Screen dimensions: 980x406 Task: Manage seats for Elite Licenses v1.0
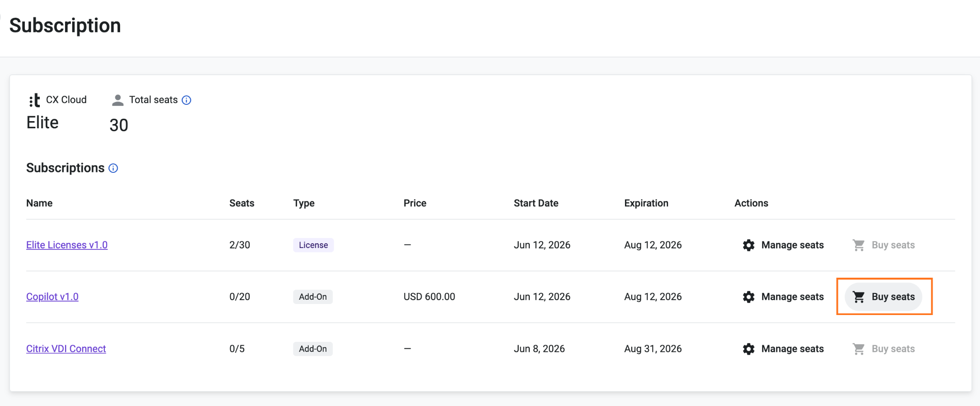(x=783, y=245)
